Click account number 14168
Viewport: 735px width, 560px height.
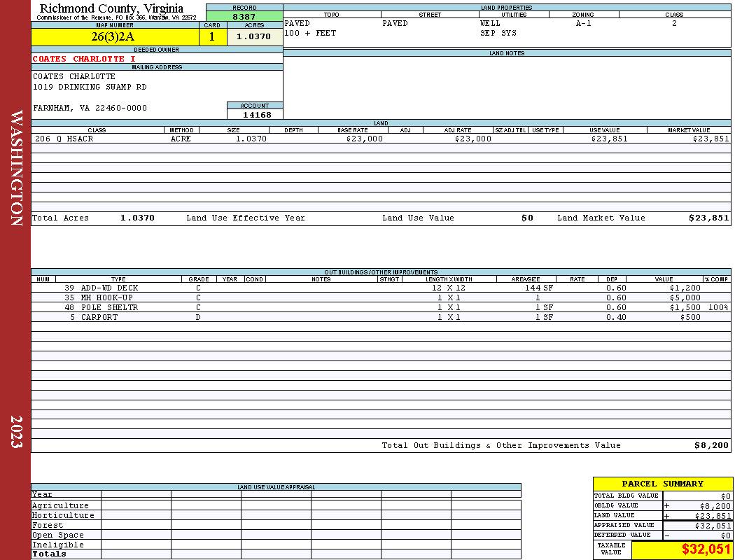pos(256,115)
